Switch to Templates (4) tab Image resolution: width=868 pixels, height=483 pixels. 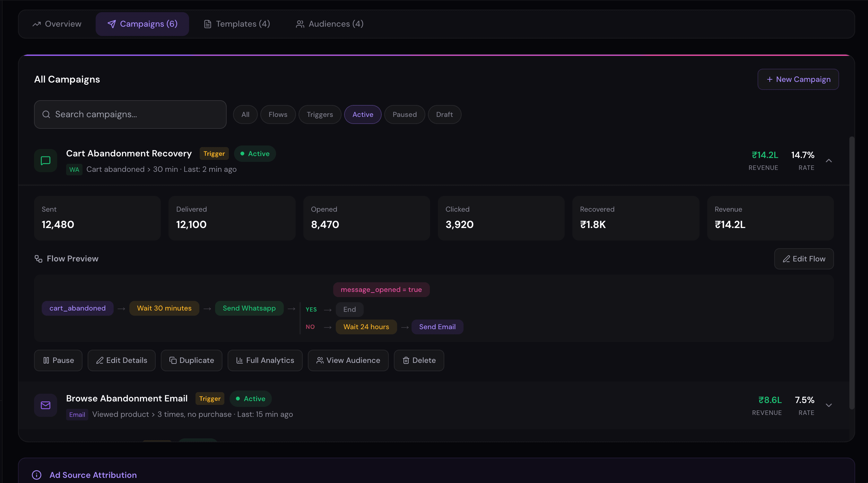(237, 24)
